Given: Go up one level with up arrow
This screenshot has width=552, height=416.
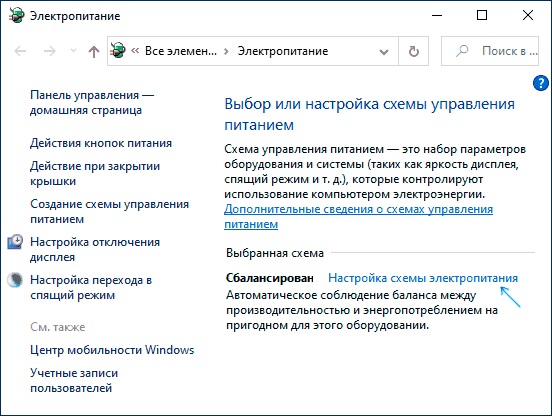Looking at the screenshot, I should click(x=94, y=52).
